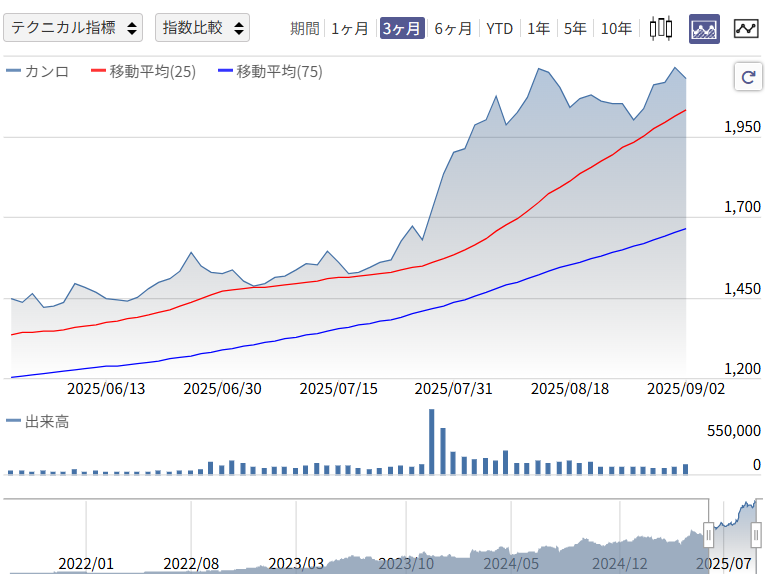Click the 2025/06/13 date axis label
Image resolution: width=765 pixels, height=574 pixels.
(x=106, y=389)
